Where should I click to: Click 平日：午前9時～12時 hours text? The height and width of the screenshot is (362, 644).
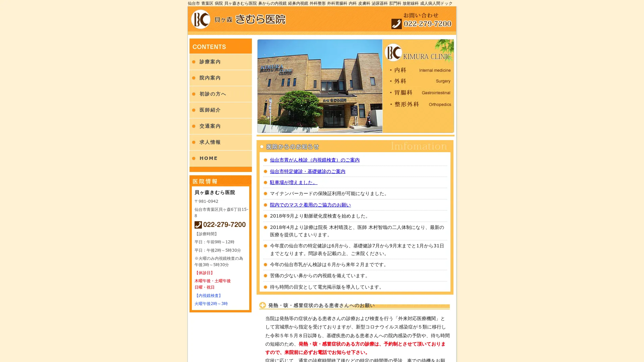214,242
